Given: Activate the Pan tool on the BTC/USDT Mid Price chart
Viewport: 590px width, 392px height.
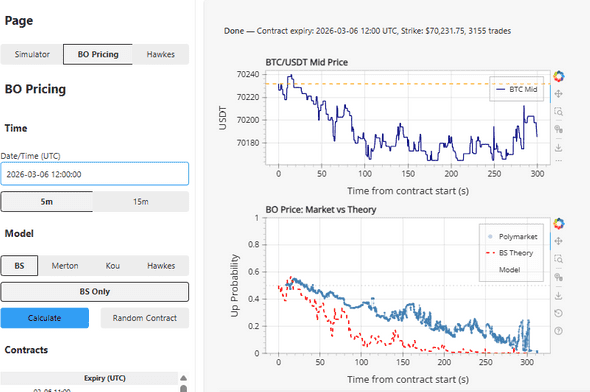Looking at the screenshot, I should click(x=558, y=94).
